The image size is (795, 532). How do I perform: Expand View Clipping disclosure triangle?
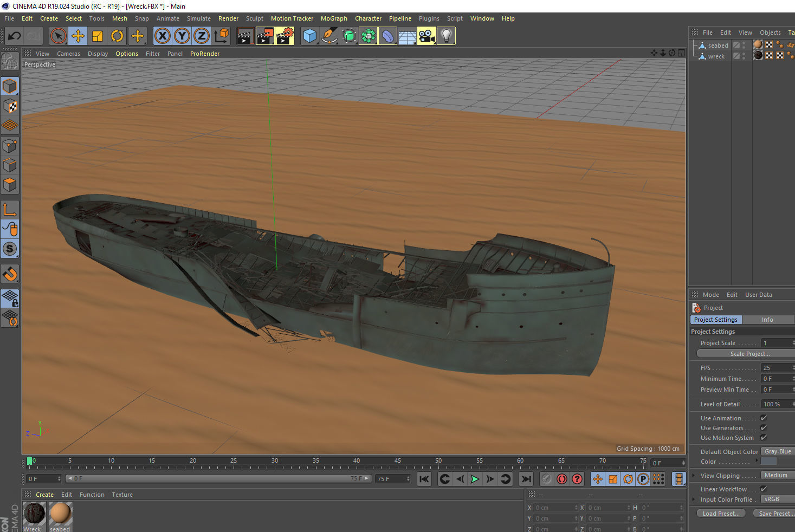694,475
